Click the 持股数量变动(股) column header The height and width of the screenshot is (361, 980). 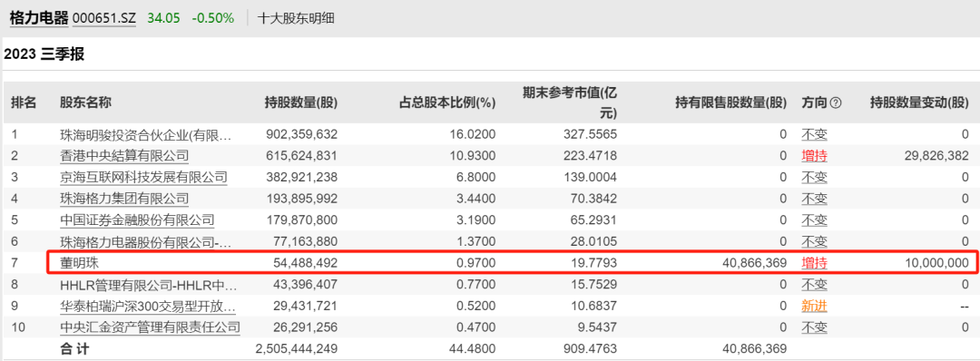pyautogui.click(x=919, y=103)
